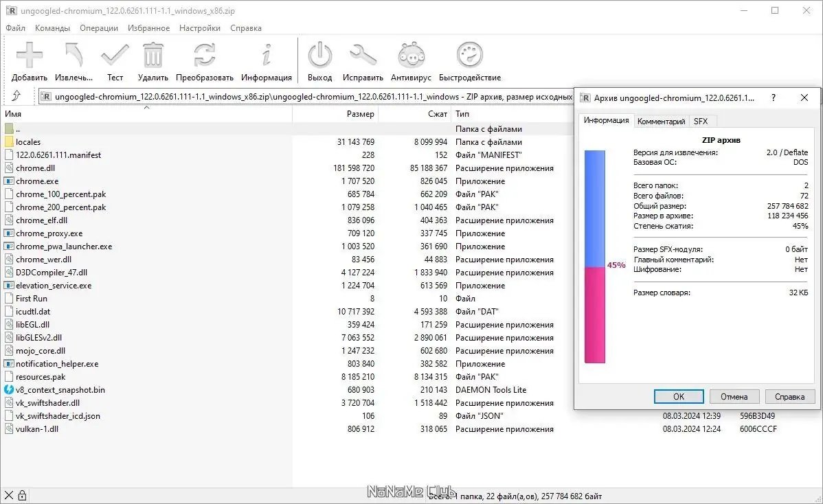Image resolution: width=823 pixels, height=504 pixels.
Task: Click the Выход power icon
Action: 319,55
